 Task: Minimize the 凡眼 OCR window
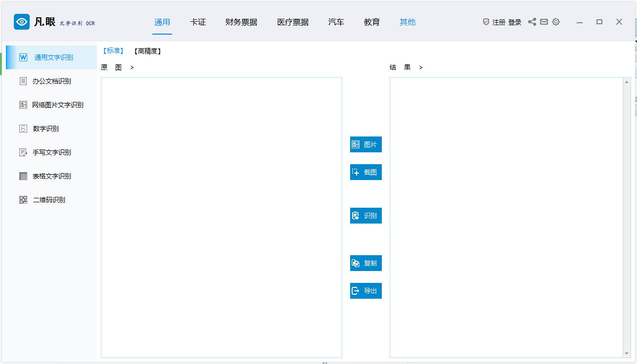[x=580, y=22]
